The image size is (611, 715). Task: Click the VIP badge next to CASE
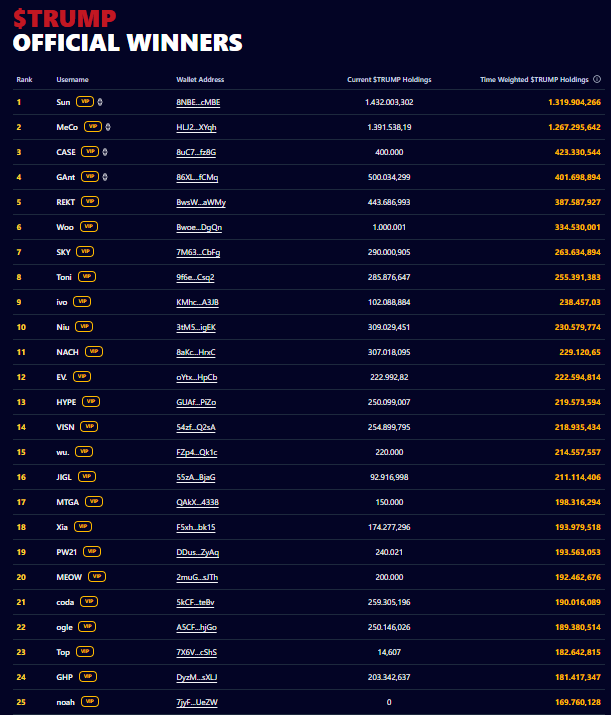point(90,152)
